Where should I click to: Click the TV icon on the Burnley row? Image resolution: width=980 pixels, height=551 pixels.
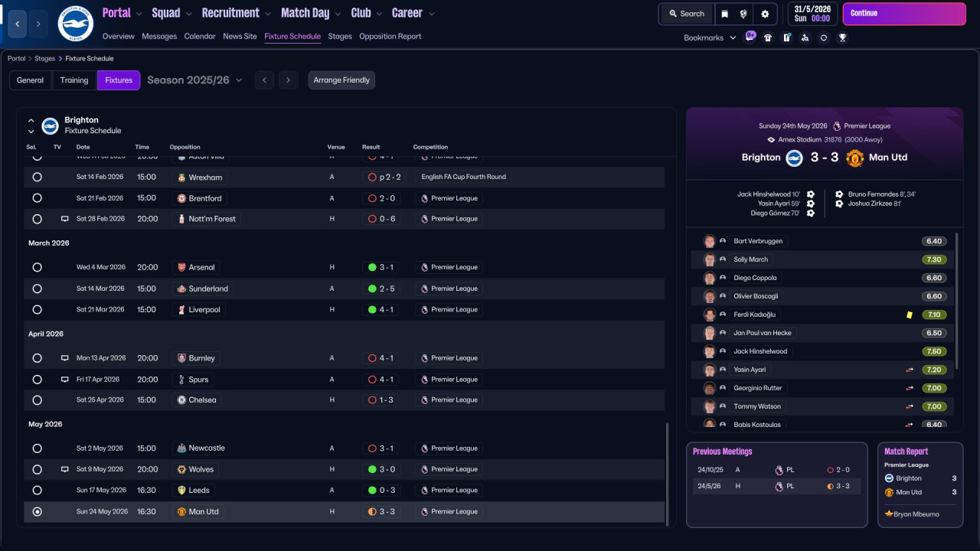[65, 358]
